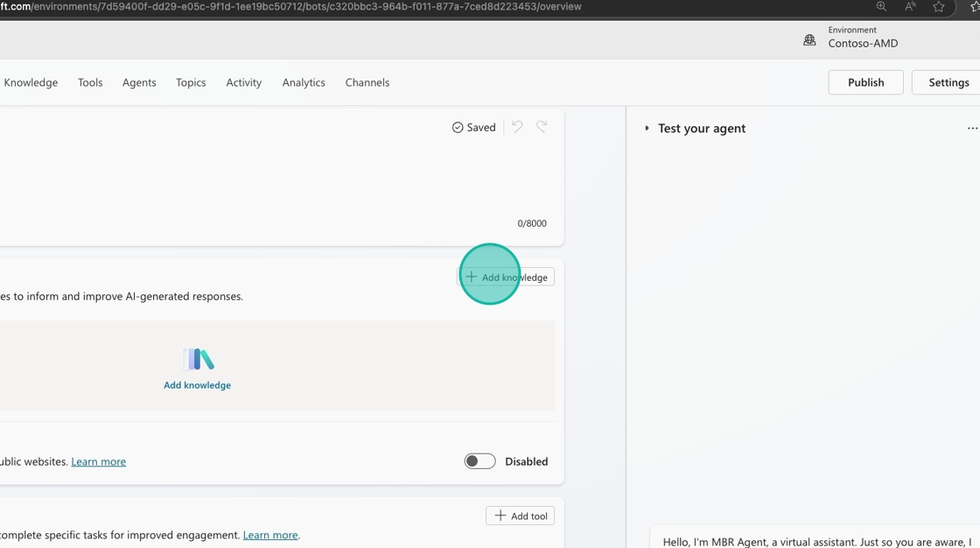Image resolution: width=980 pixels, height=548 pixels.
Task: Open the test pane more options ellipsis
Action: click(x=971, y=129)
